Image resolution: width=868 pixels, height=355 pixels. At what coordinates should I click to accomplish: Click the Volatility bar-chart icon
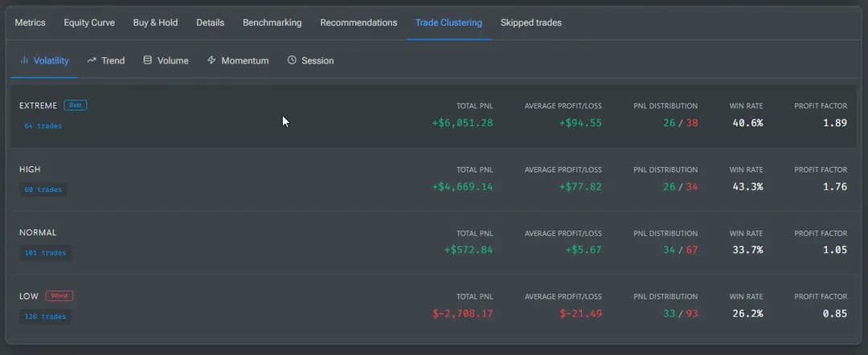(x=24, y=60)
